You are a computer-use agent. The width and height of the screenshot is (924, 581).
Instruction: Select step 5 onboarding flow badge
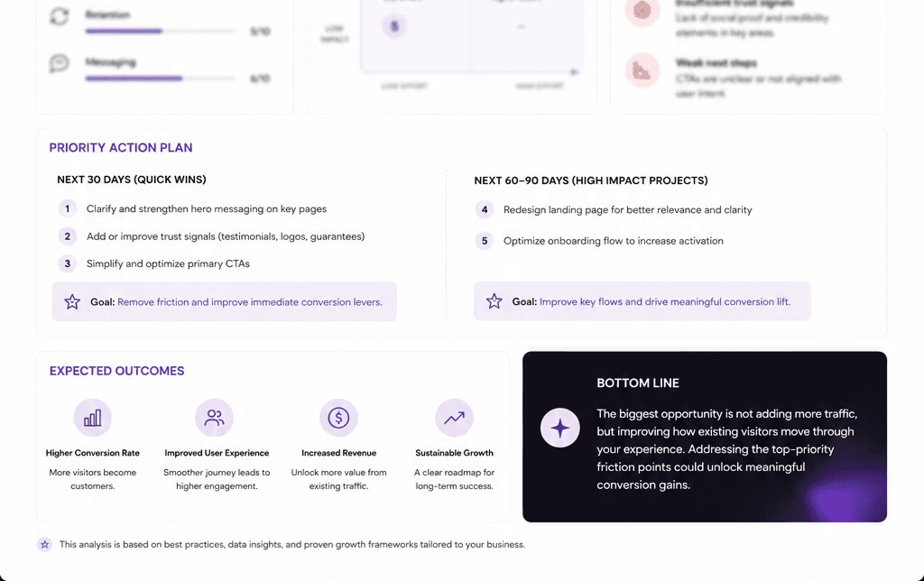tap(485, 240)
